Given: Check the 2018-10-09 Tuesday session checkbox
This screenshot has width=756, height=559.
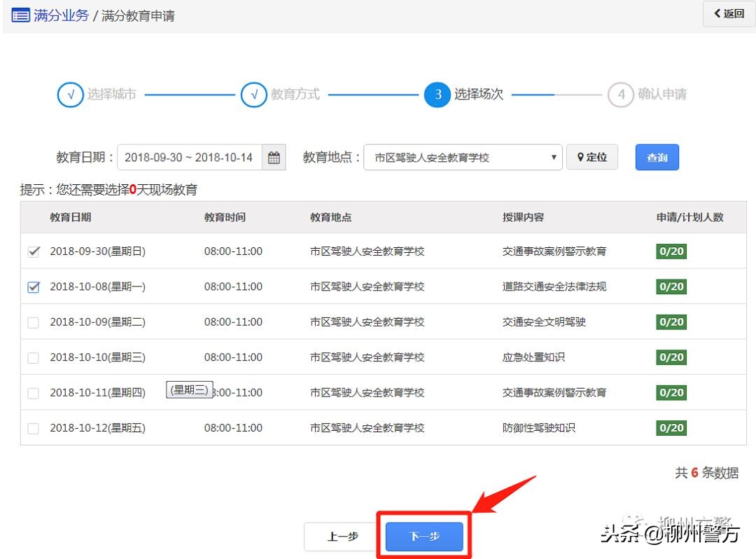Looking at the screenshot, I should pyautogui.click(x=33, y=322).
